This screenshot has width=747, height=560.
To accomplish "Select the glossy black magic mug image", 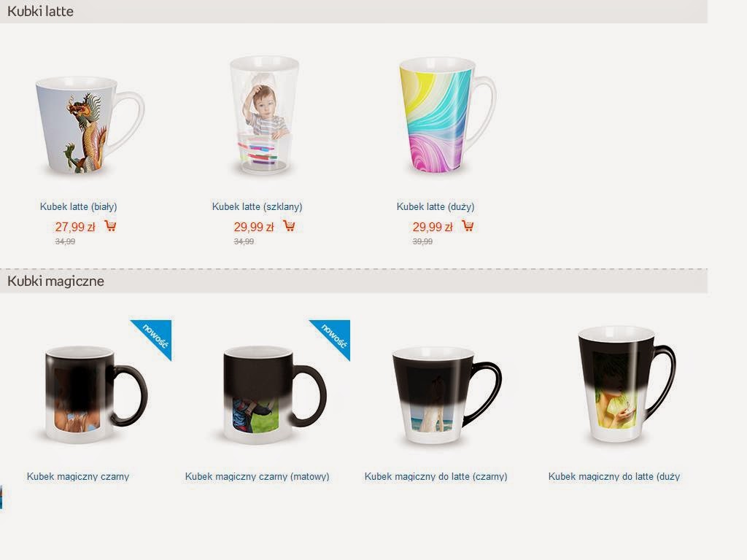I will coord(96,393).
